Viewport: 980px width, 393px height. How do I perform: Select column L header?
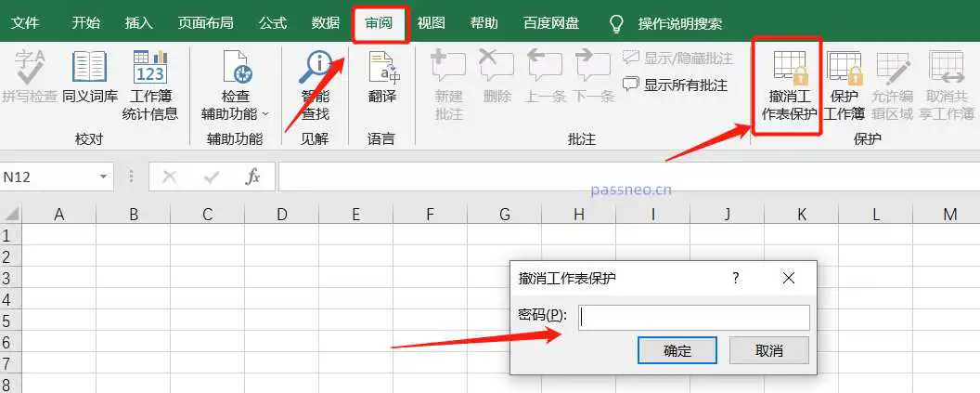click(876, 215)
